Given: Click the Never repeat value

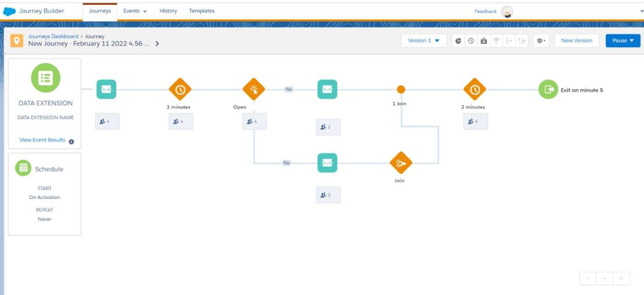Looking at the screenshot, I should (45, 219).
